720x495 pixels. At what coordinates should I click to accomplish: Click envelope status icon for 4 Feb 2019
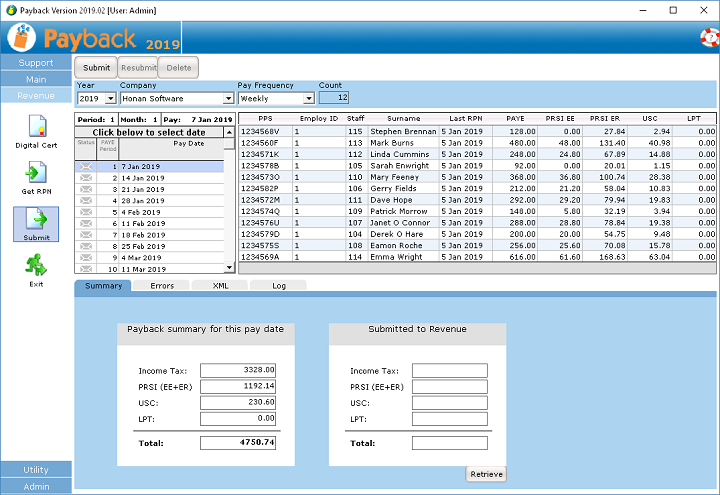tap(85, 212)
